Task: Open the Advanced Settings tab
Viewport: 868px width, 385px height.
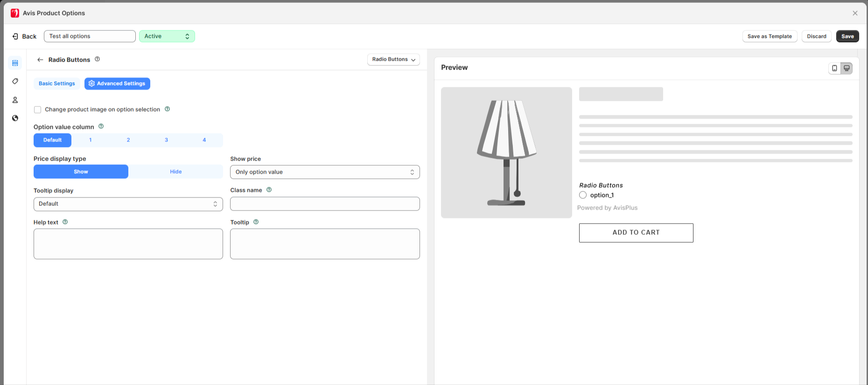Action: [x=117, y=84]
